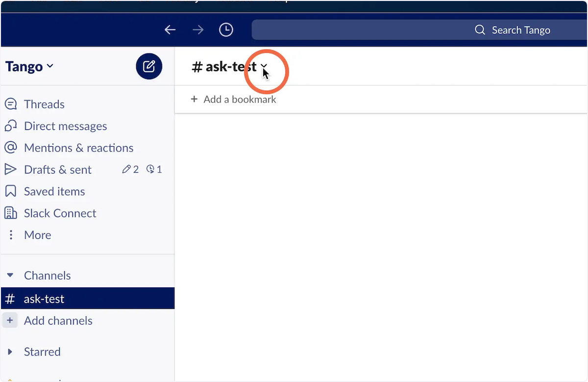Click the Slack Connect building icon
The image size is (588, 382).
[x=10, y=213]
